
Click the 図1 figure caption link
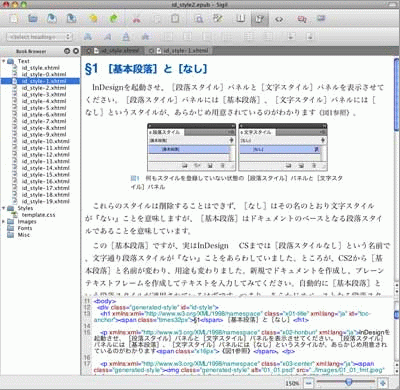click(135, 178)
